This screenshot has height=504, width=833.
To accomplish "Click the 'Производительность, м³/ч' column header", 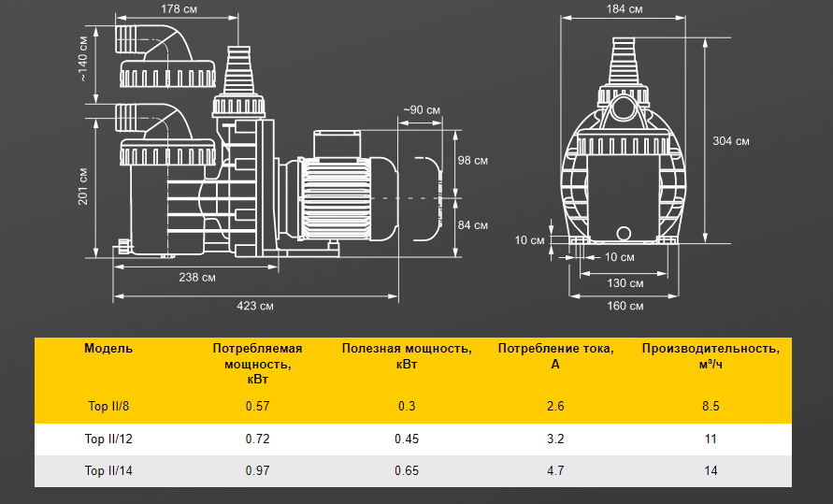I will pos(710,356).
